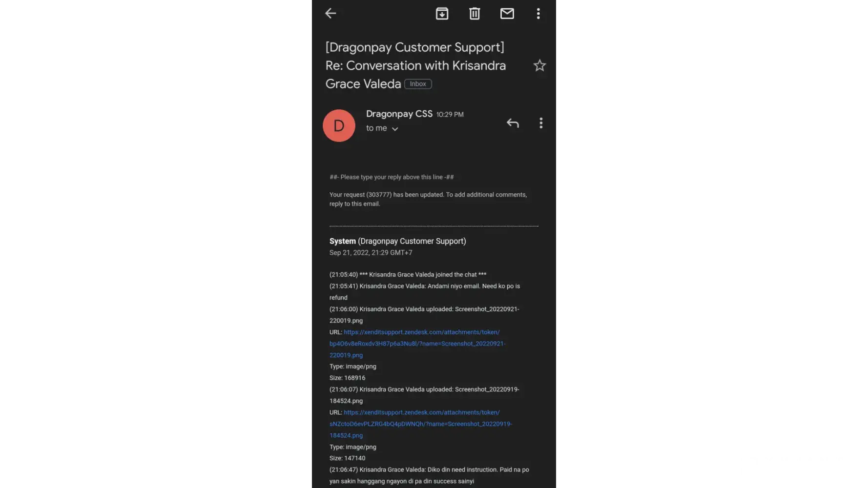Select chat line "(21:06:47)" Diko din need instruction
Screen dimensions: 868x488
(x=429, y=475)
